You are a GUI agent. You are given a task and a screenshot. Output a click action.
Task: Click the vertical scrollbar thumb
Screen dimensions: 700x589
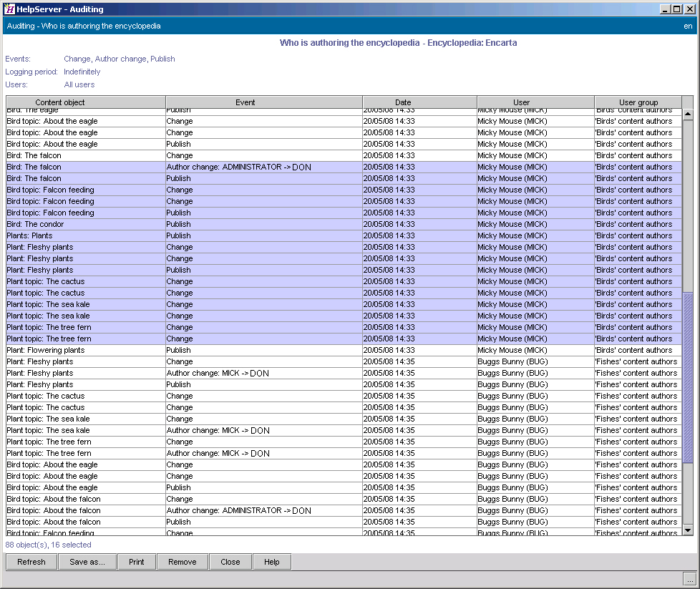(x=688, y=378)
